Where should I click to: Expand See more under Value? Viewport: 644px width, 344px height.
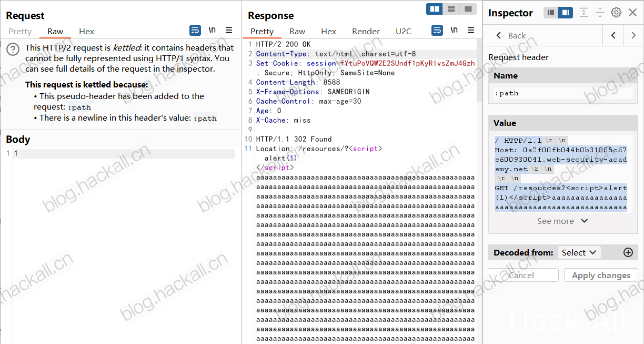click(x=562, y=221)
